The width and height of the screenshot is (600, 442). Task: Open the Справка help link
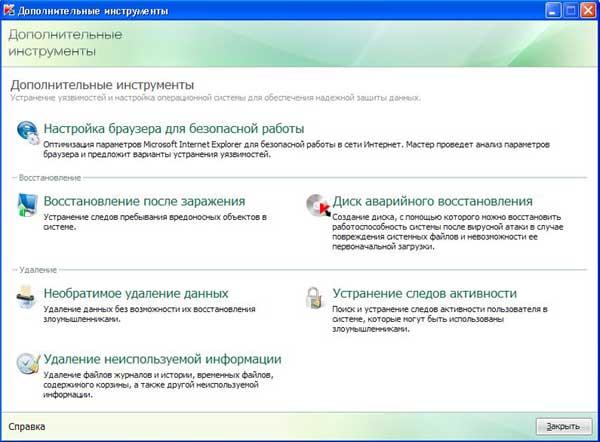click(27, 427)
